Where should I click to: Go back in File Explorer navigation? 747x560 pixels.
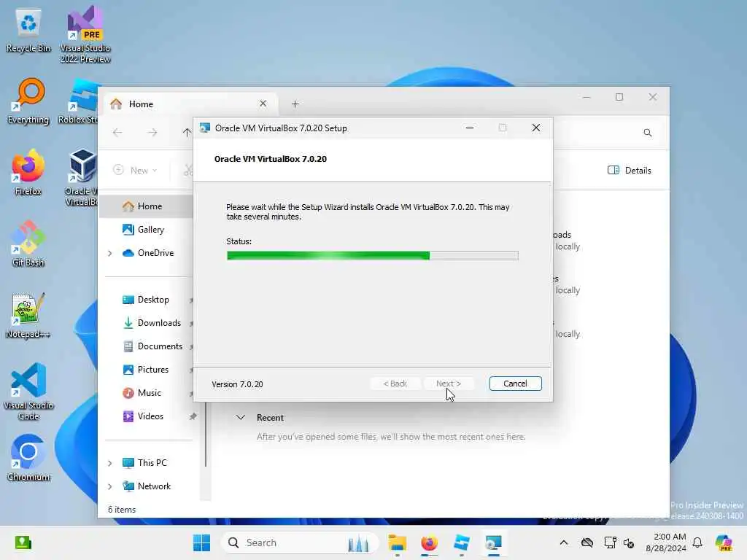[117, 133]
